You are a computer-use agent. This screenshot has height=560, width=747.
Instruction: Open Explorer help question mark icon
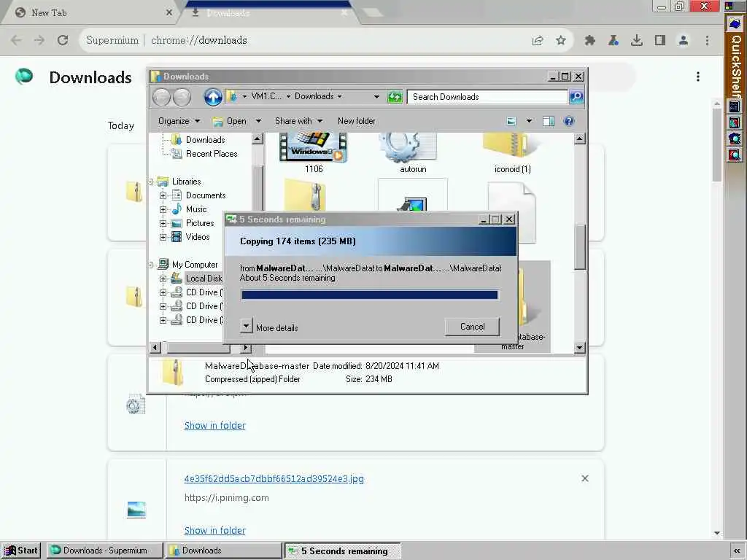(x=568, y=122)
